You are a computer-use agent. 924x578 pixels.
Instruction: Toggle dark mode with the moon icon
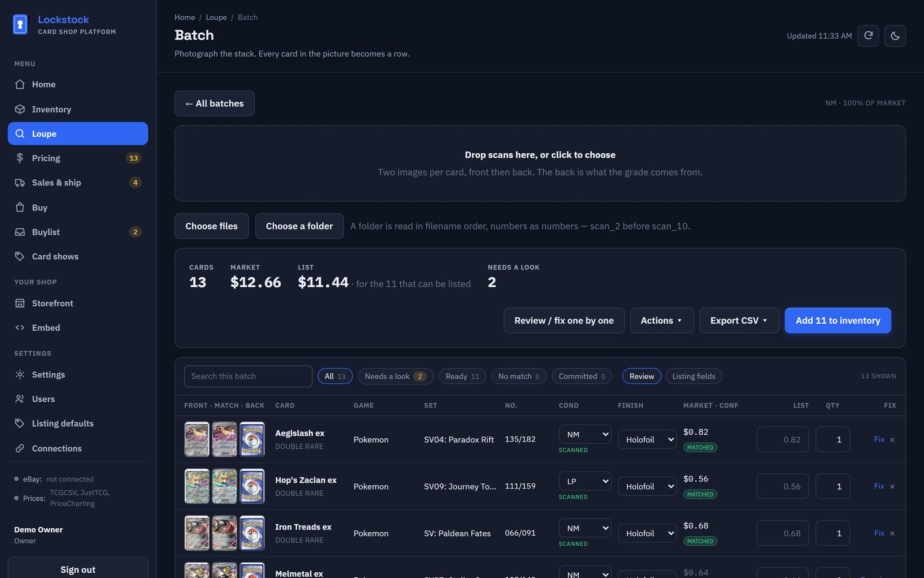click(895, 36)
